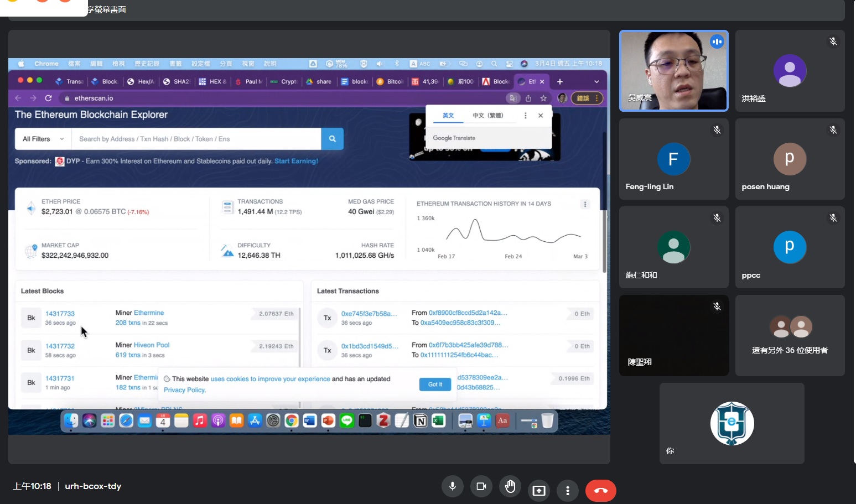Close the Etherscan tab
856x504 pixels.
(x=542, y=81)
